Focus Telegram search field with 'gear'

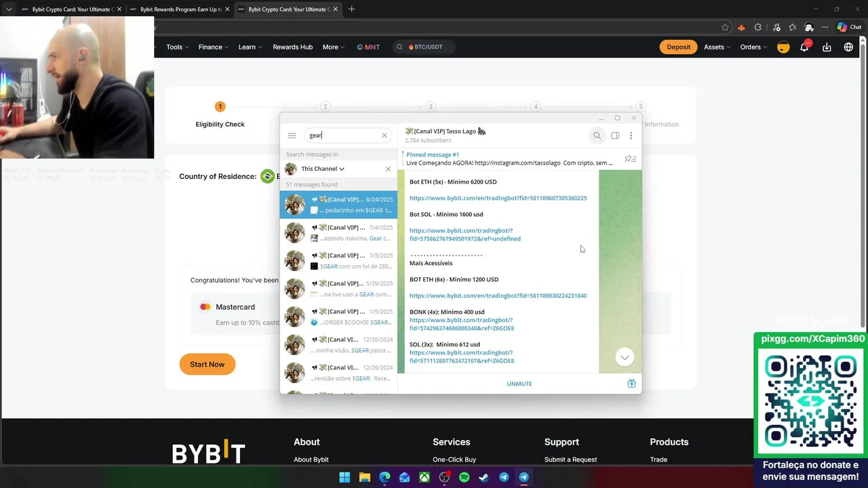click(348, 136)
